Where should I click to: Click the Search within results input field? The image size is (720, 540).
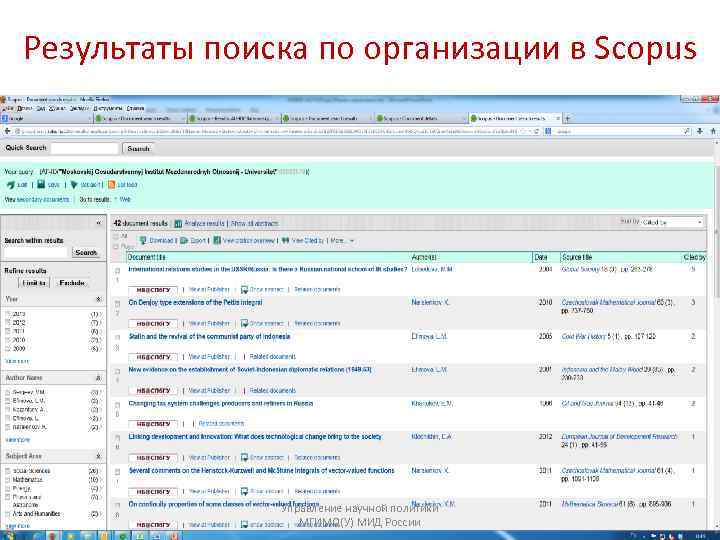coord(37,253)
